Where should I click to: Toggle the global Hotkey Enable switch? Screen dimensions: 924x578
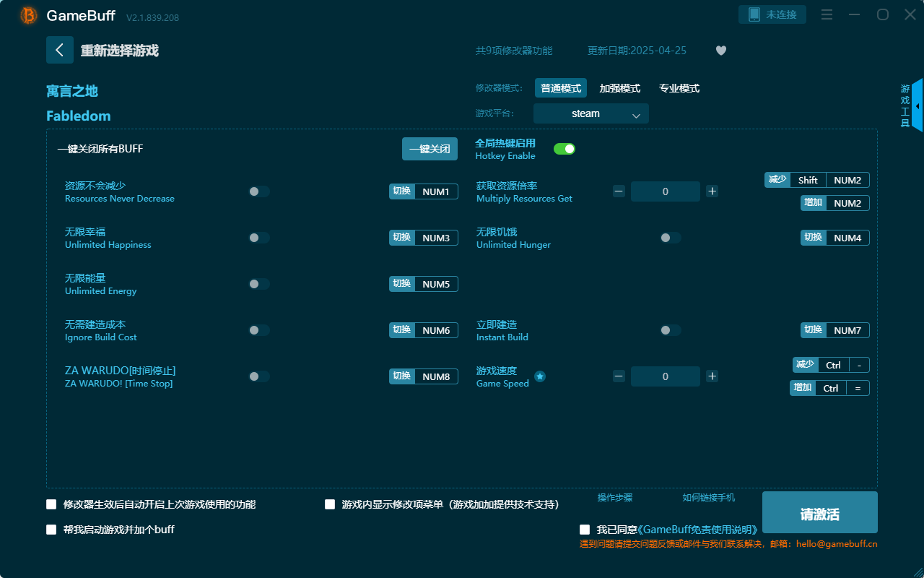click(x=565, y=149)
